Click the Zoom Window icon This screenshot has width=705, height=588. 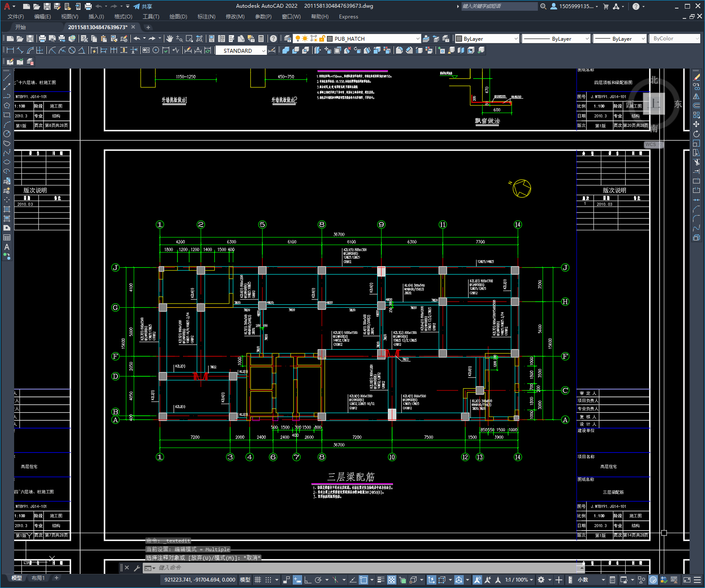tap(189, 39)
